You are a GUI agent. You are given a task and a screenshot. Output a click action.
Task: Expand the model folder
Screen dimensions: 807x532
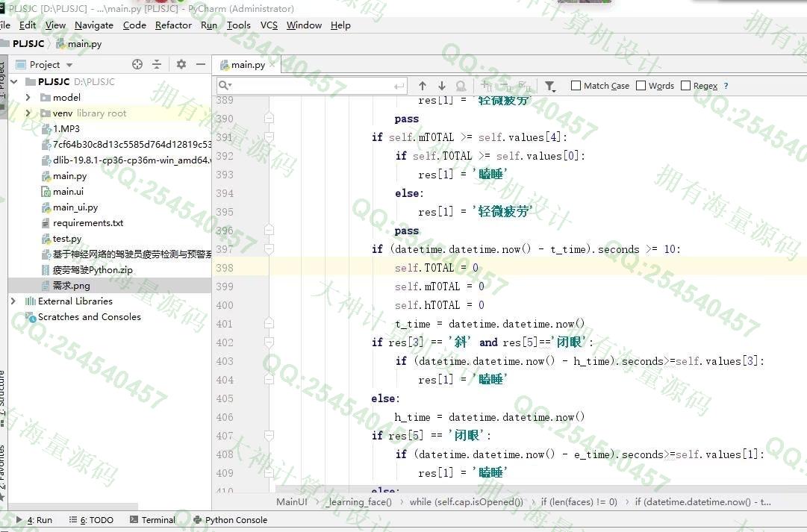[28, 97]
